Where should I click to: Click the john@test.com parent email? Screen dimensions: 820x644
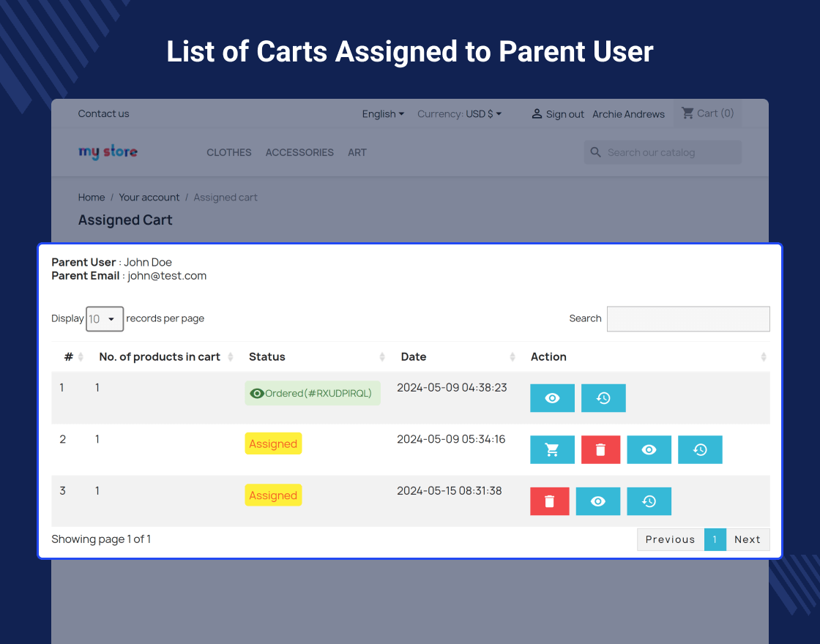pyautogui.click(x=167, y=275)
